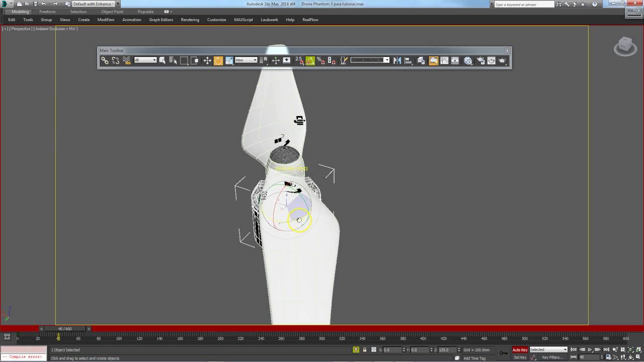
Task: Click the Unlink Selection icon
Action: click(116, 60)
